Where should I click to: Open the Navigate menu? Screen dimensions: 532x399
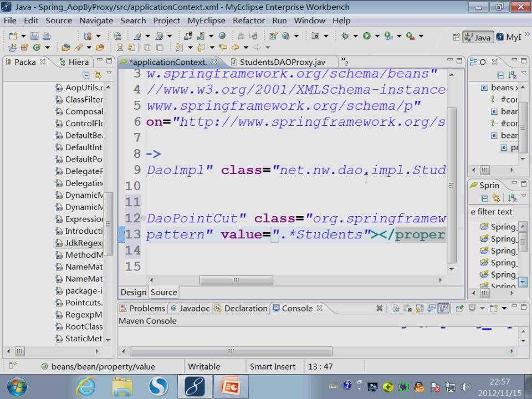96,21
